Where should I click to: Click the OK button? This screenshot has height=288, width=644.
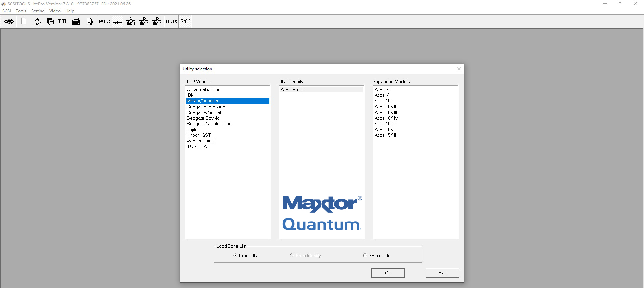(x=388, y=273)
